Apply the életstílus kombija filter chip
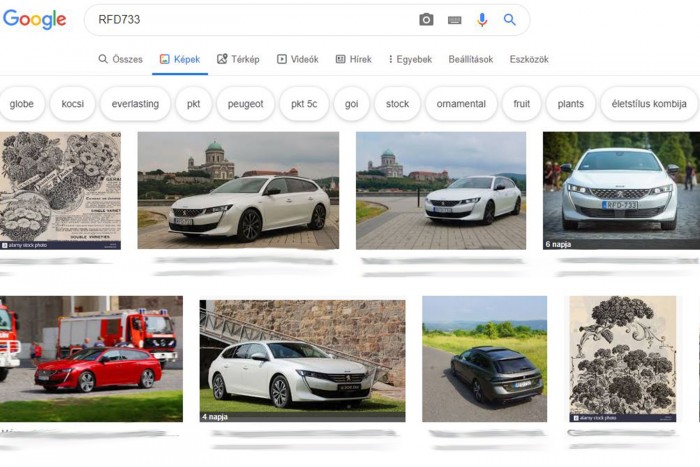 649,104
